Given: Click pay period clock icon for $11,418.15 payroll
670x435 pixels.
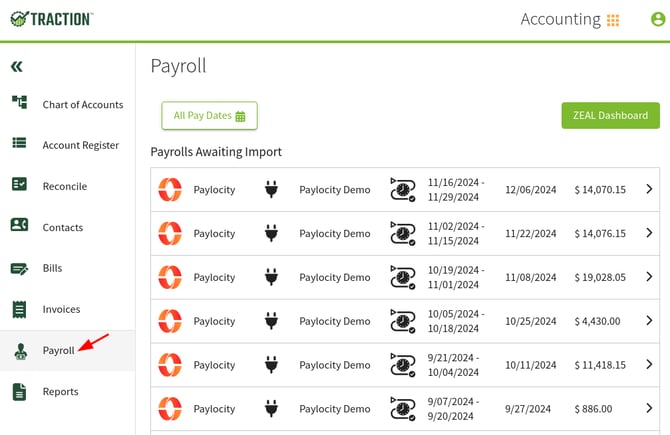Looking at the screenshot, I should tap(402, 365).
